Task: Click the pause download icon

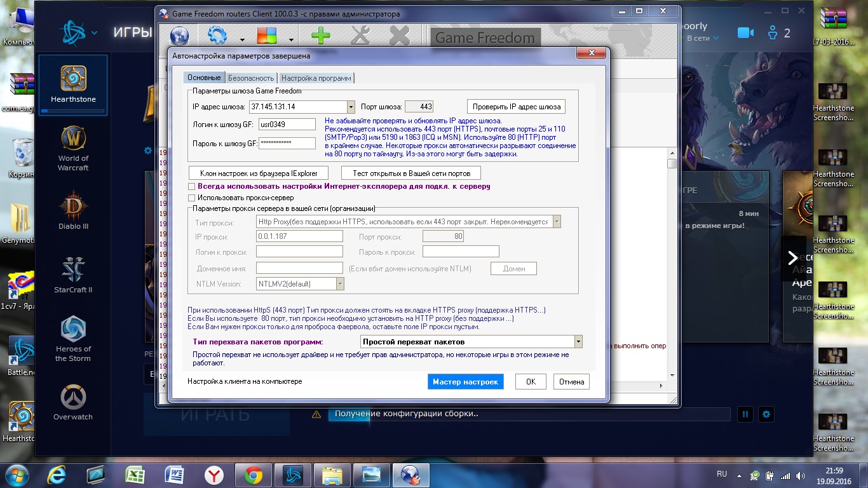Action: tap(745, 414)
